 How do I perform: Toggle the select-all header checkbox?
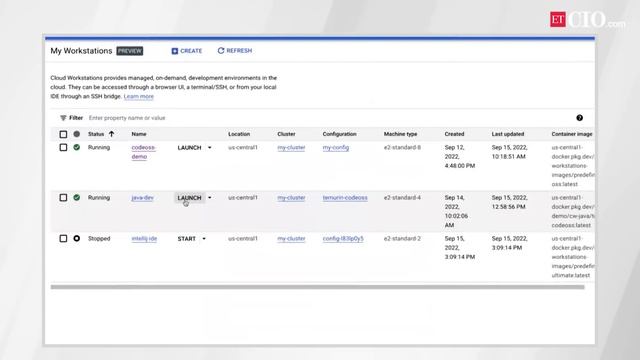click(x=63, y=134)
